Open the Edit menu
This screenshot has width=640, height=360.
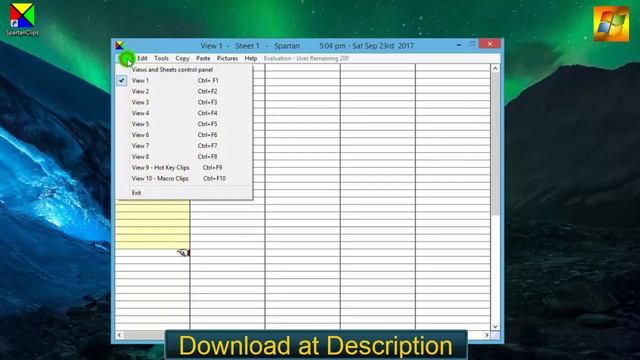click(x=142, y=58)
